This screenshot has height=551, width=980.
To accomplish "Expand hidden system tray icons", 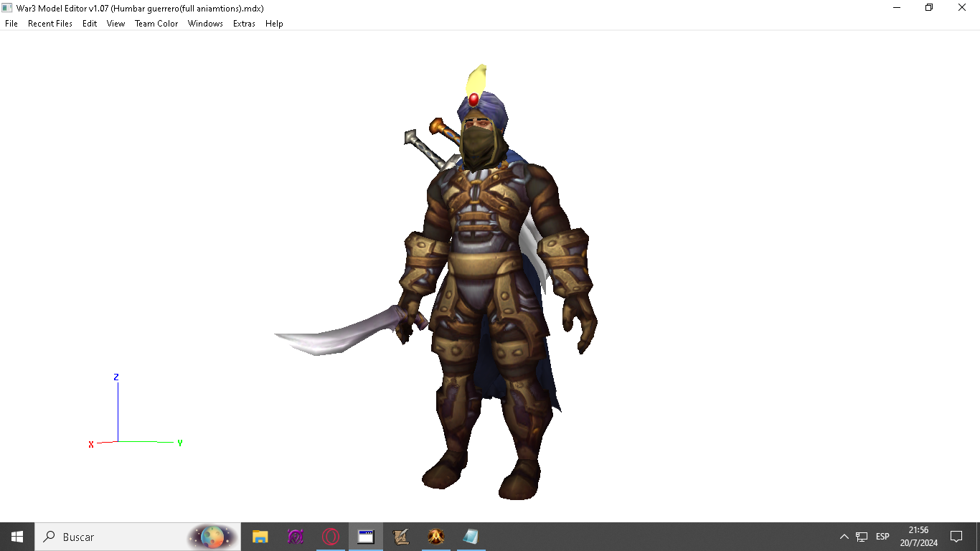I will (x=844, y=537).
